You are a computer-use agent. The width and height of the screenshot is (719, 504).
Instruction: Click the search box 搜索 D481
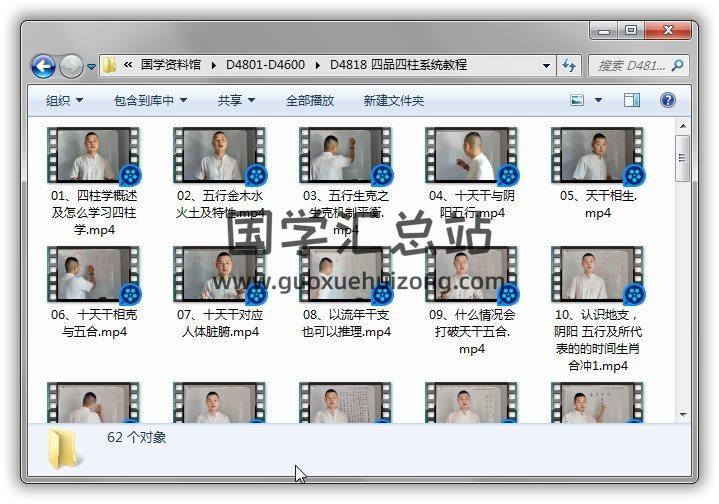(x=638, y=66)
